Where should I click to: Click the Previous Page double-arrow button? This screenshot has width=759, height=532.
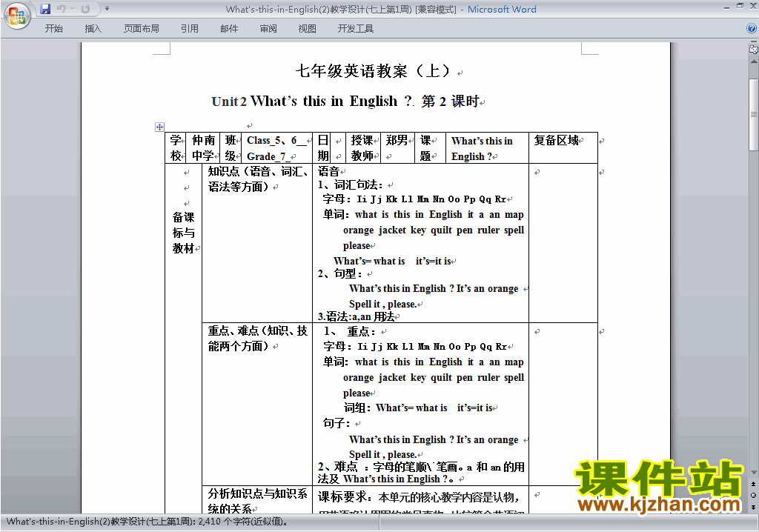tap(754, 484)
